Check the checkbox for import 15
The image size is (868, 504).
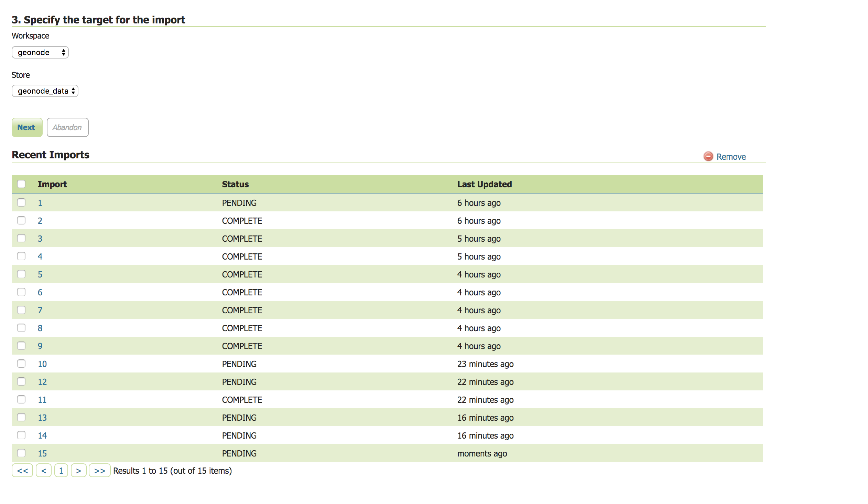(x=21, y=453)
